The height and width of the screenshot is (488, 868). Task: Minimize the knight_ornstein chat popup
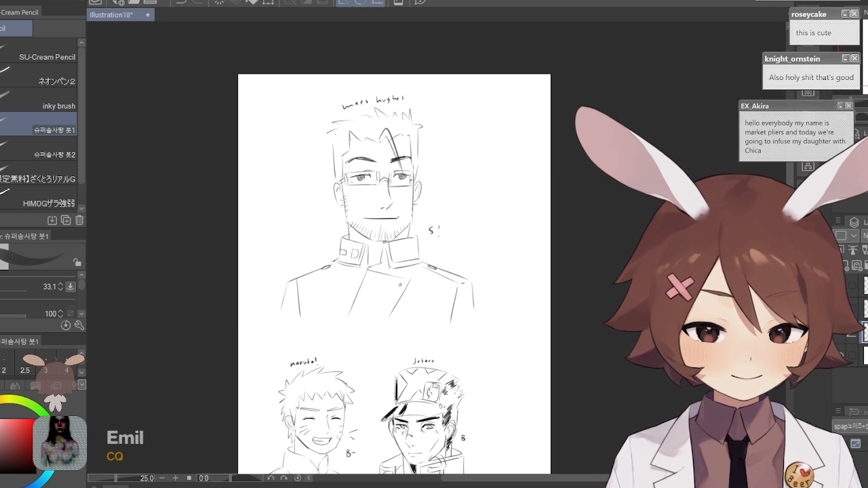point(845,58)
